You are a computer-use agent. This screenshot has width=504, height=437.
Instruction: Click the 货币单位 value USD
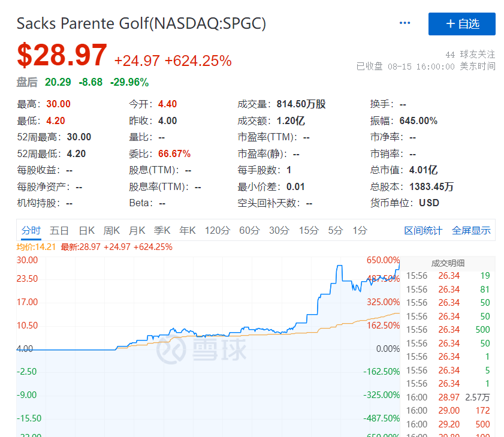[429, 203]
